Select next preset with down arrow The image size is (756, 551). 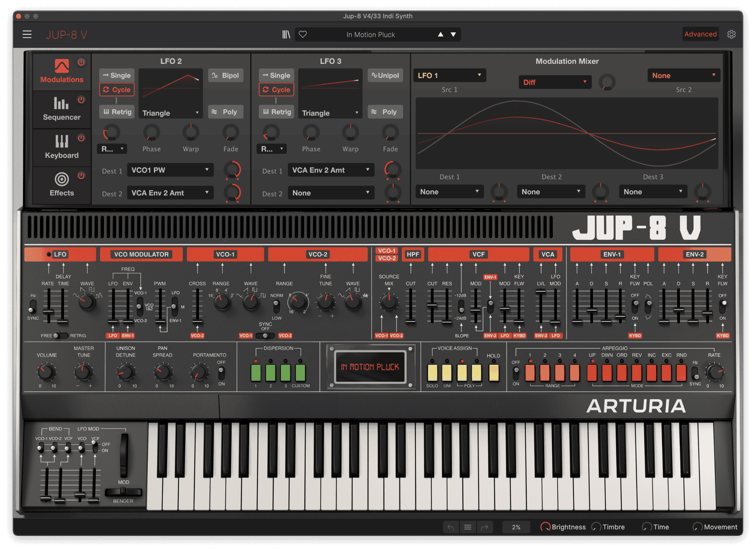(453, 34)
